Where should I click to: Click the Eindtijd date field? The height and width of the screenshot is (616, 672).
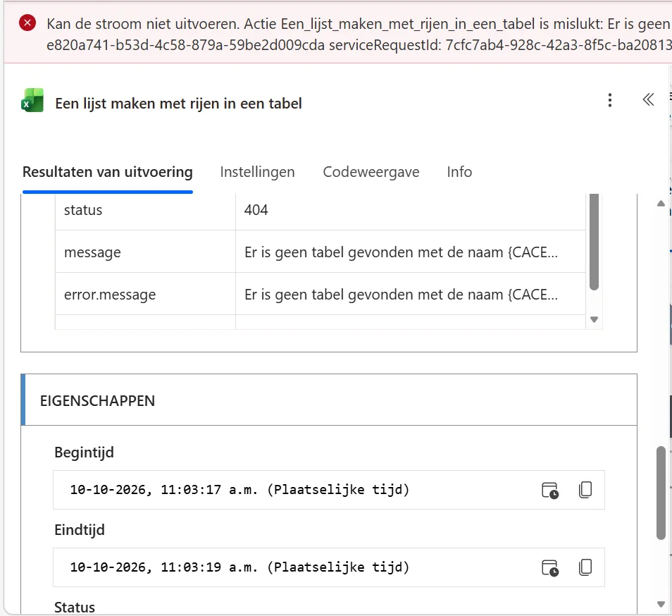329,567
